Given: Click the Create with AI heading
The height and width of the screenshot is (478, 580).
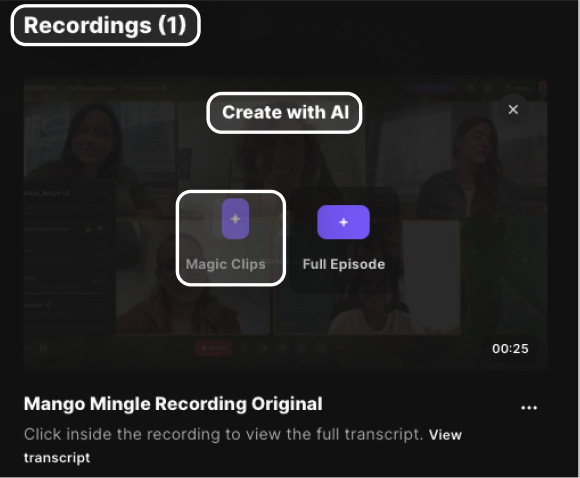Looking at the screenshot, I should tap(285, 112).
